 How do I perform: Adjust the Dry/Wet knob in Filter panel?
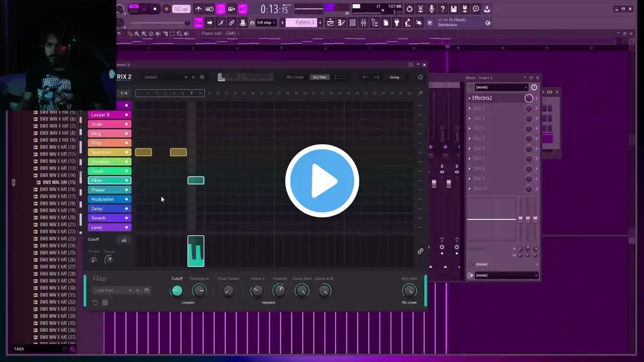pos(410,291)
